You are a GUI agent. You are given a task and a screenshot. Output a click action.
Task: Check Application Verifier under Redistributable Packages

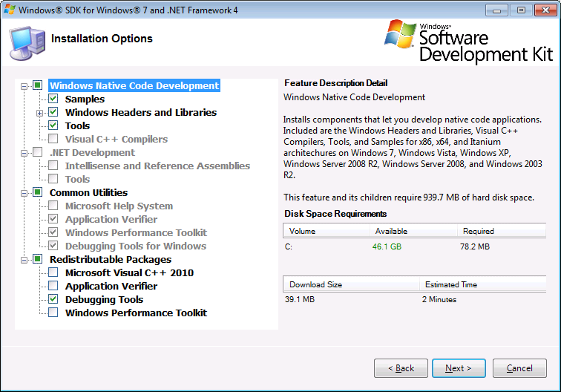point(53,286)
